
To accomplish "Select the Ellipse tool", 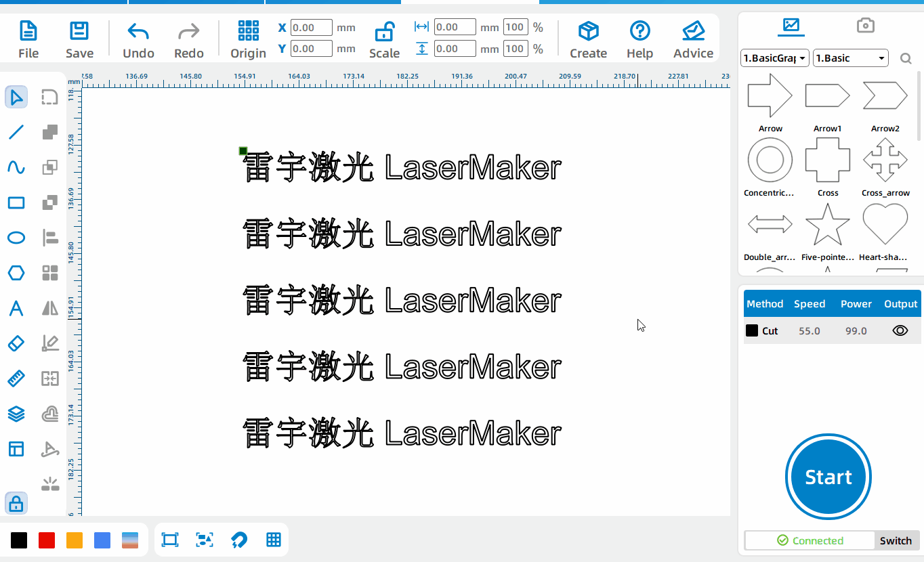I will [x=16, y=238].
